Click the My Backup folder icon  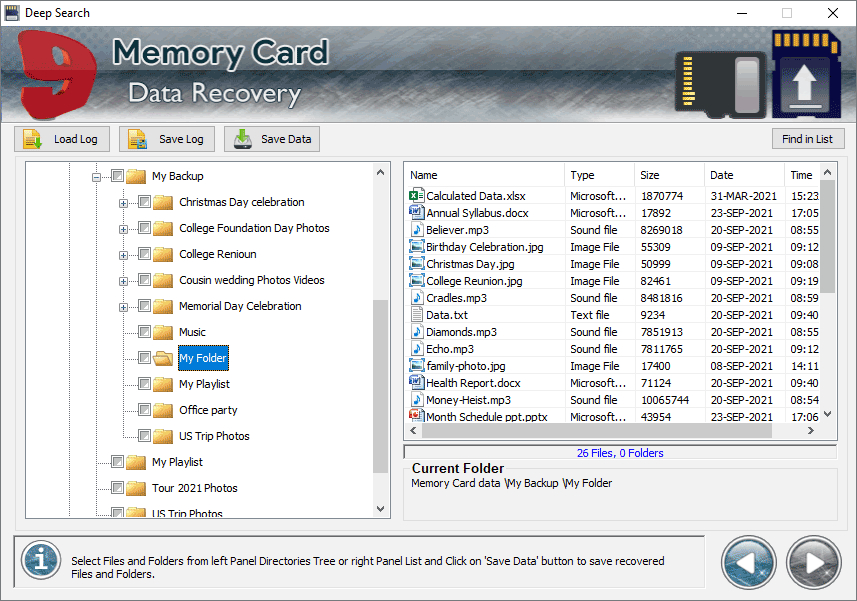[x=136, y=176]
